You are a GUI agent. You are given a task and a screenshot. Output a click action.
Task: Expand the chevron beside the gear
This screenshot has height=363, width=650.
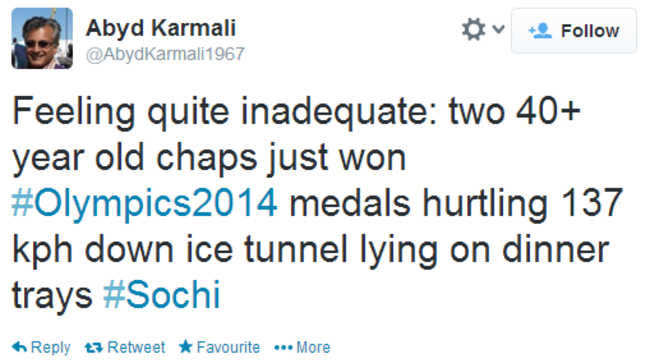click(498, 29)
